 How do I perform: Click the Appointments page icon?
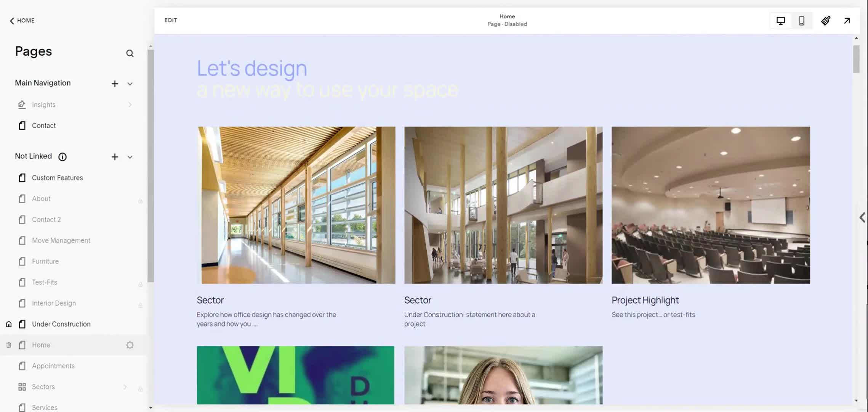click(x=22, y=366)
